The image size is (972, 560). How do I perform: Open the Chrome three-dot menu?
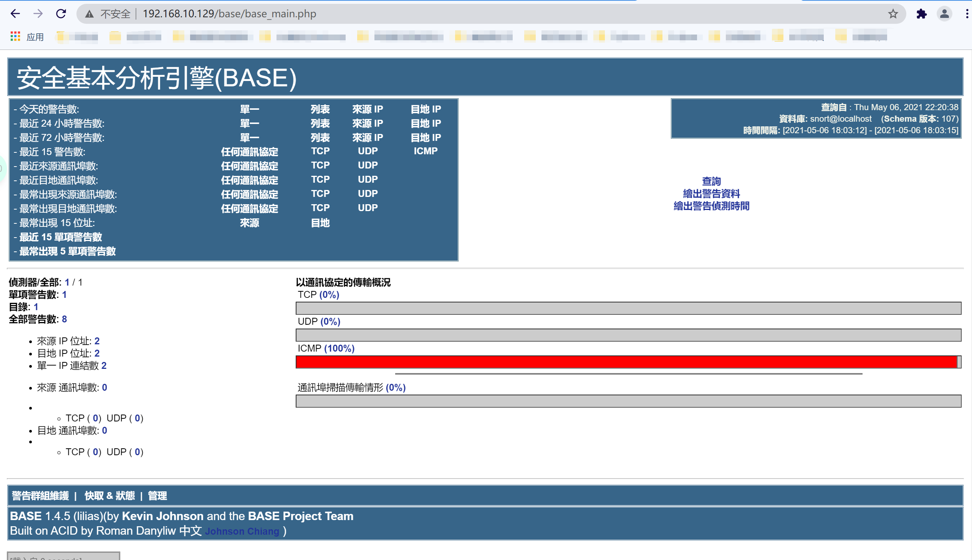[967, 14]
